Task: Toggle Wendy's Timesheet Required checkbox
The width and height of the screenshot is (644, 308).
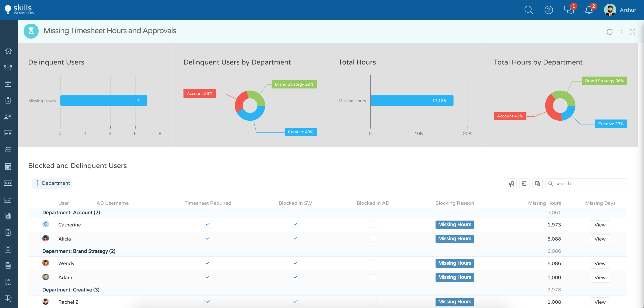Action: [x=208, y=263]
